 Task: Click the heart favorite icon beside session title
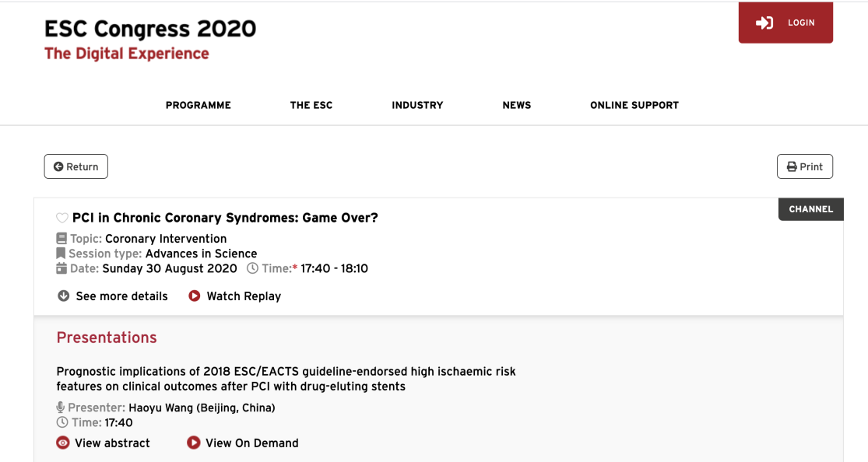(x=62, y=218)
